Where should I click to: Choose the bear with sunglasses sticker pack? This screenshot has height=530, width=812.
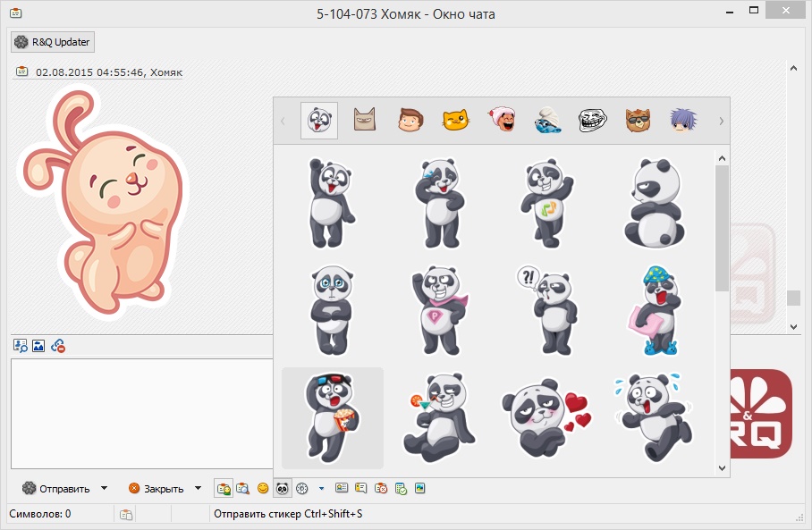click(638, 121)
